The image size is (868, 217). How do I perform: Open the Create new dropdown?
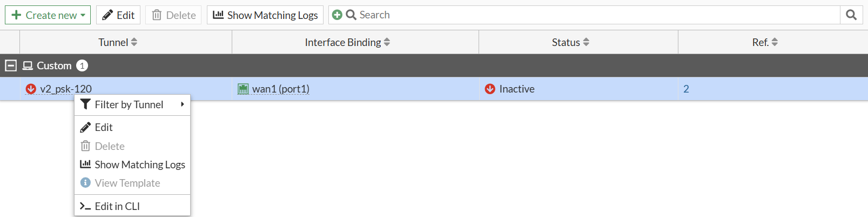coord(48,15)
